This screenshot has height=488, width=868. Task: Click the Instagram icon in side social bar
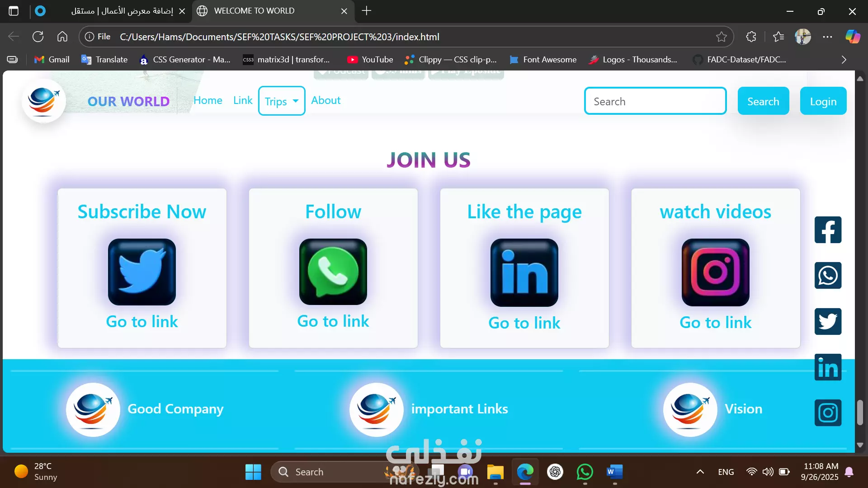(x=828, y=413)
